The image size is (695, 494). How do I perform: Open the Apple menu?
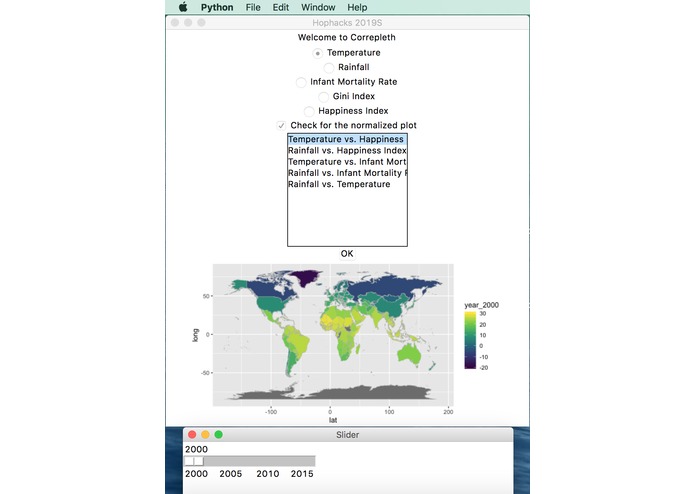pyautogui.click(x=183, y=7)
